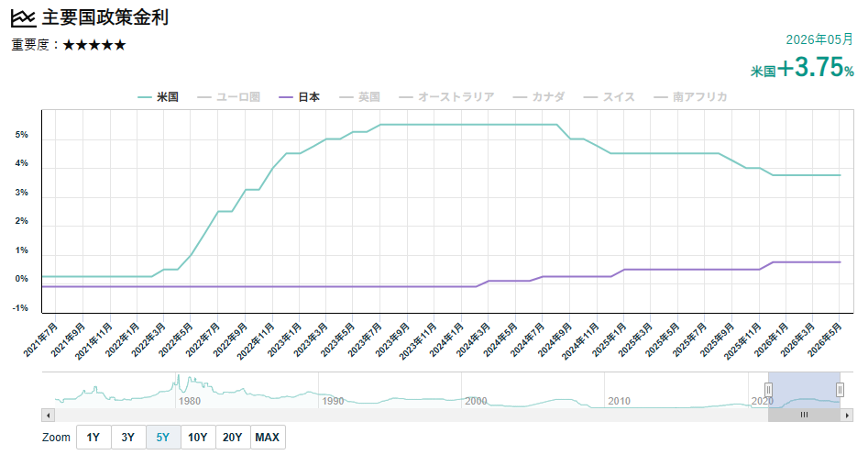868x455 pixels.
Task: Click the 2021年7月 x-axis label
Action: [41, 339]
